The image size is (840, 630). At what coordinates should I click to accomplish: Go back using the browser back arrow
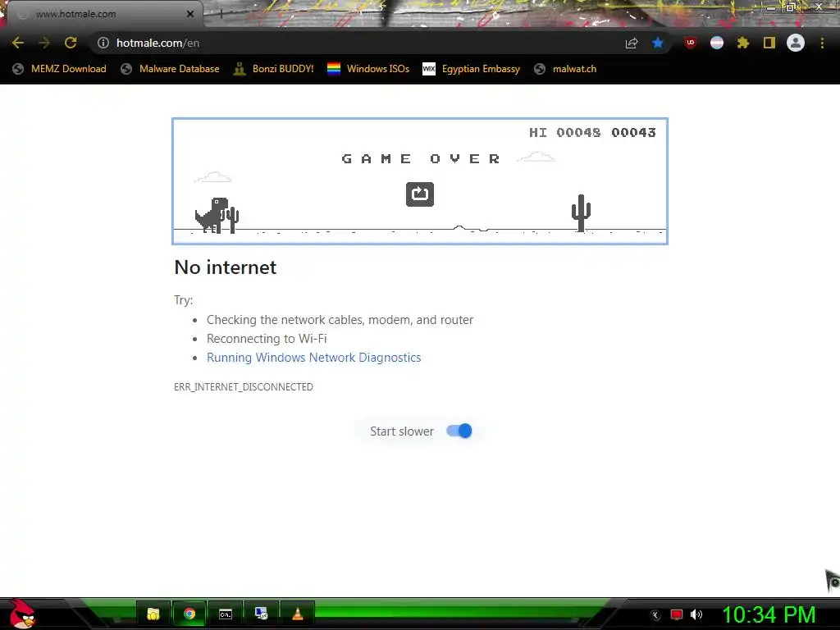(x=18, y=43)
